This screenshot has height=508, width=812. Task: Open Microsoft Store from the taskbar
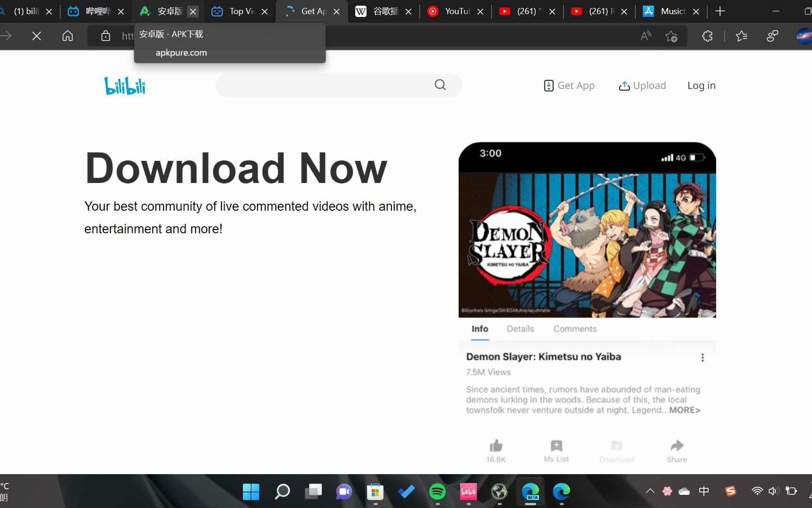(x=375, y=492)
